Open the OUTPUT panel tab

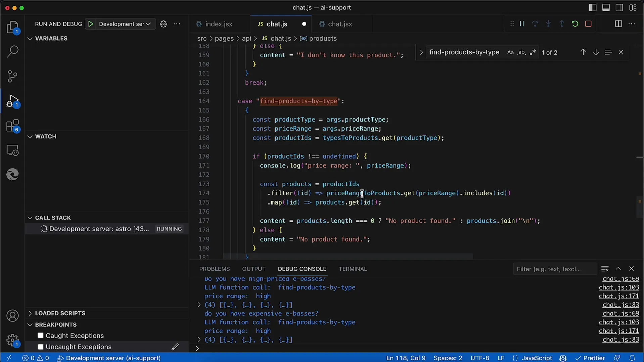254,269
